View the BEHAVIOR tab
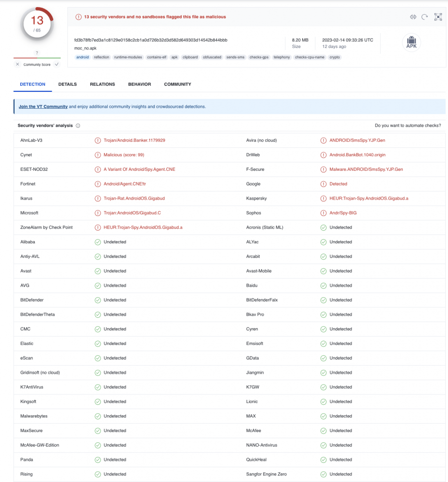 139,84
